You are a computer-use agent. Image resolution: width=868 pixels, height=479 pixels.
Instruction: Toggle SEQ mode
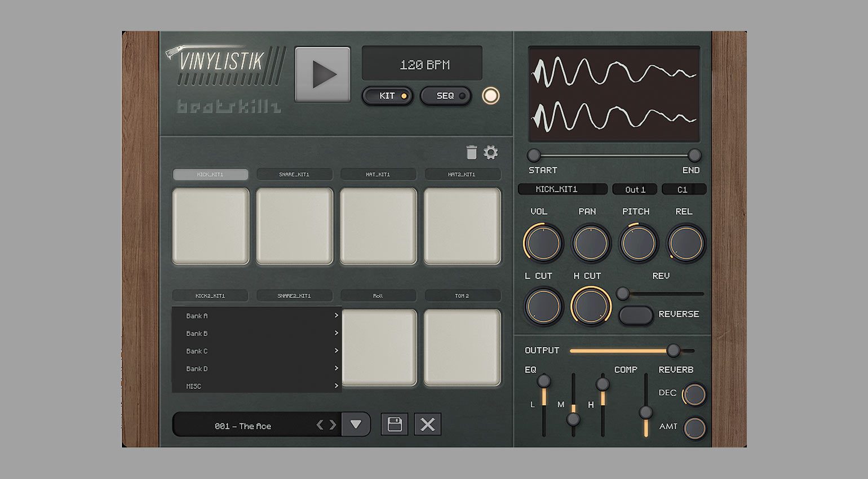click(x=445, y=96)
